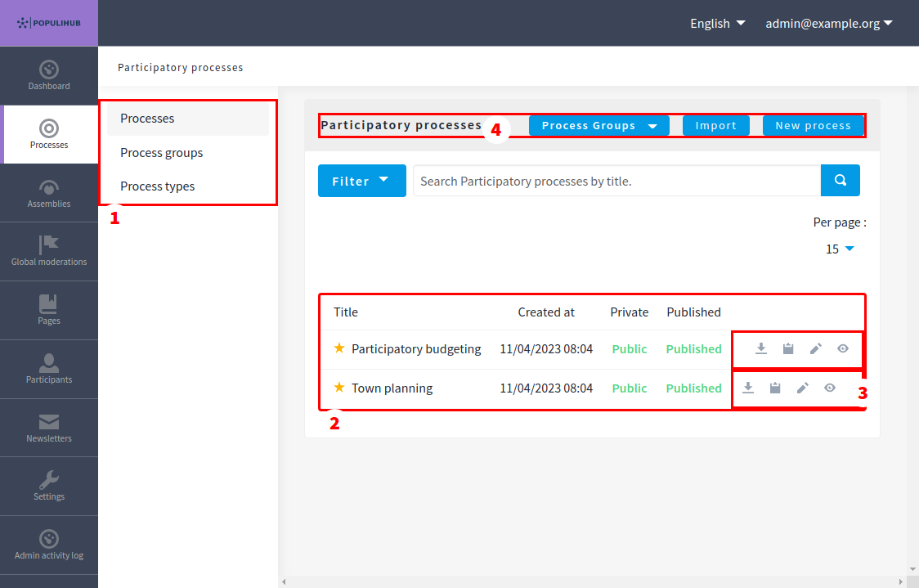
Task: Select Process types in the submenu
Action: click(158, 186)
